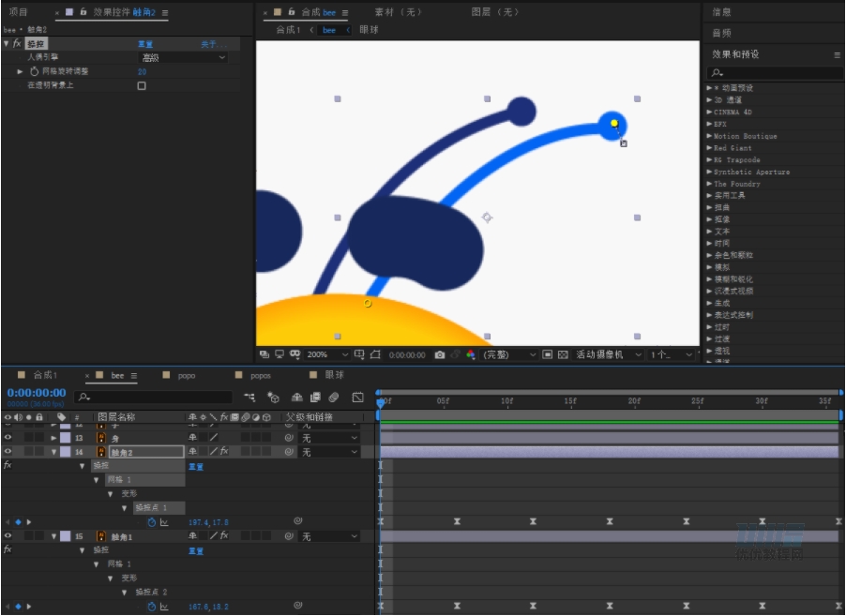Screen dimensions: 846x616
Task: Toggle the transparency grid button in viewer
Action: [x=563, y=354]
